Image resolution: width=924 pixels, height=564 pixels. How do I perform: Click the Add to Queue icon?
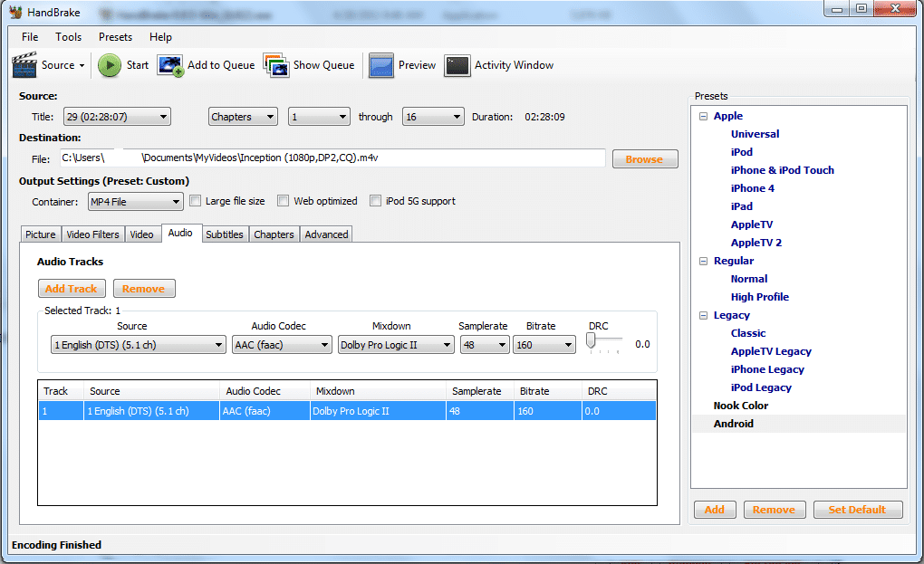point(170,65)
